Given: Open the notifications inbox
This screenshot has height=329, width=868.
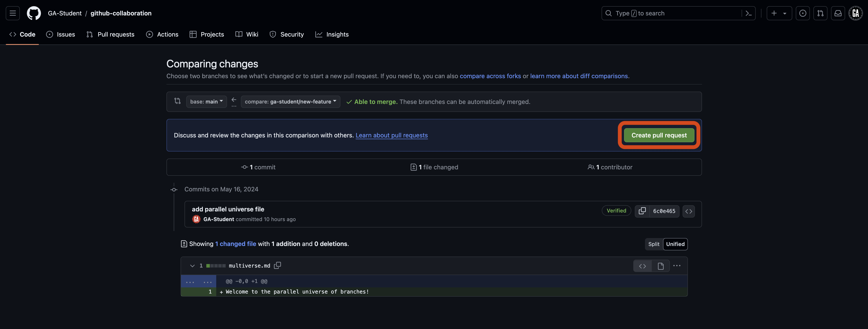Looking at the screenshot, I should click(x=838, y=13).
